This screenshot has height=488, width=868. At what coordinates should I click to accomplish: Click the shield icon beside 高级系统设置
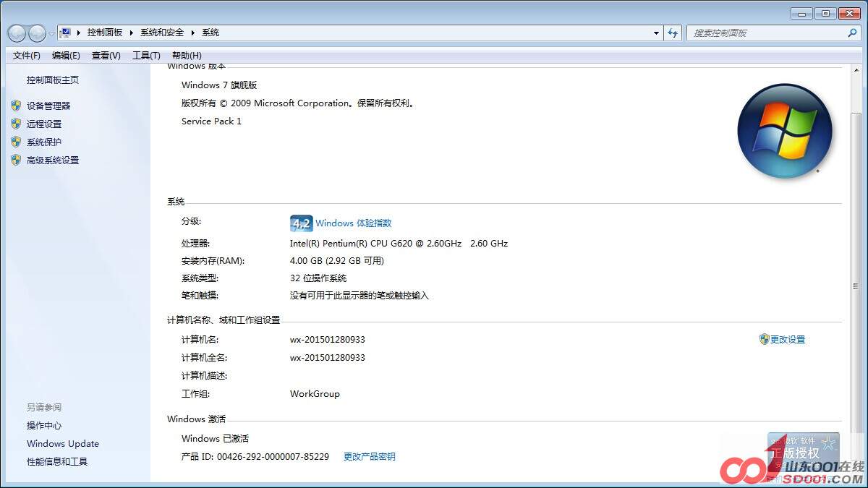pyautogui.click(x=16, y=160)
